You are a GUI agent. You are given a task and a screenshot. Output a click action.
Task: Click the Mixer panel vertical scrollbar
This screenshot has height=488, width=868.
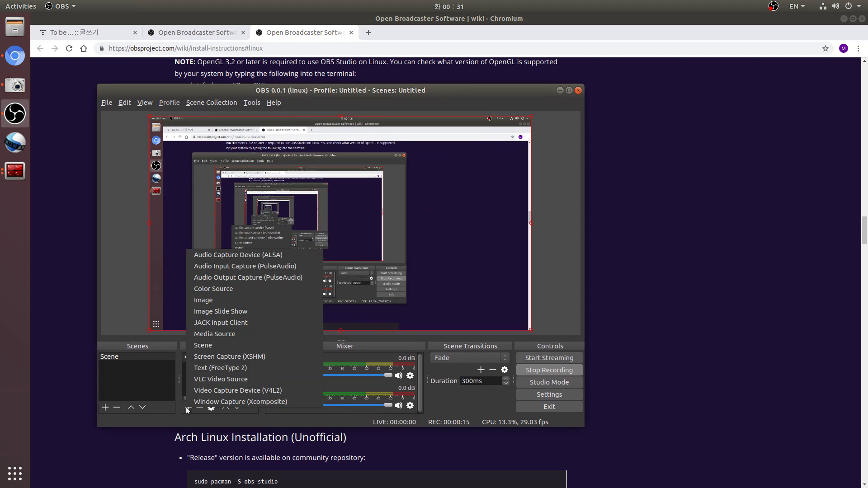(420, 383)
